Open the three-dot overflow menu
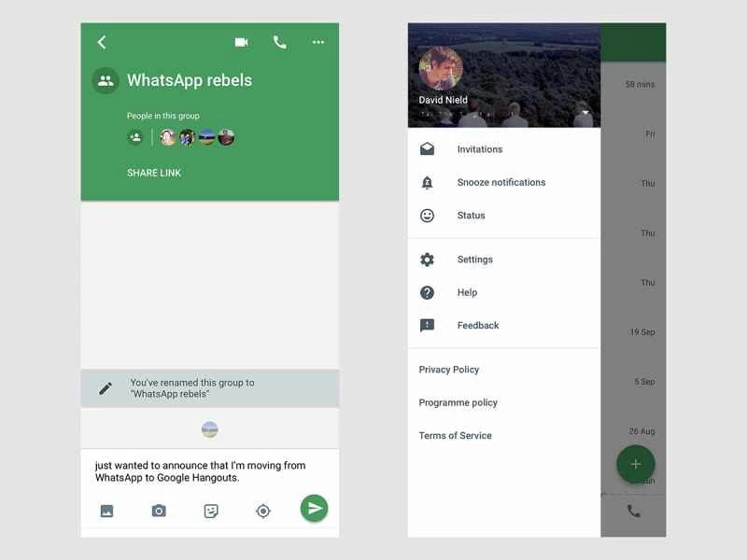Image resolution: width=747 pixels, height=560 pixels. [x=317, y=42]
